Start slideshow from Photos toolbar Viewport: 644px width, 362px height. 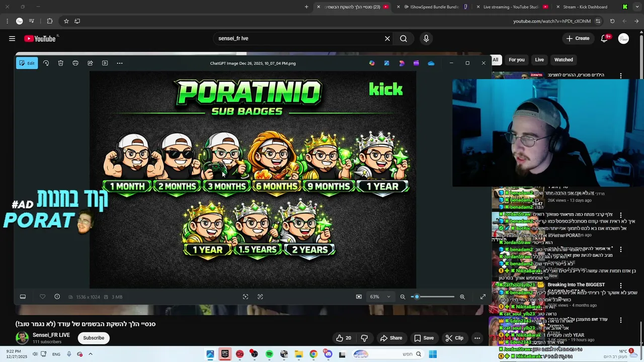105,63
